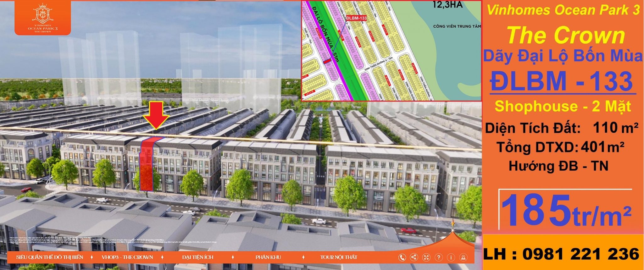Screen dimensions: 644x270
Task: Click 'The Crown' title text
Action: coord(566,35)
